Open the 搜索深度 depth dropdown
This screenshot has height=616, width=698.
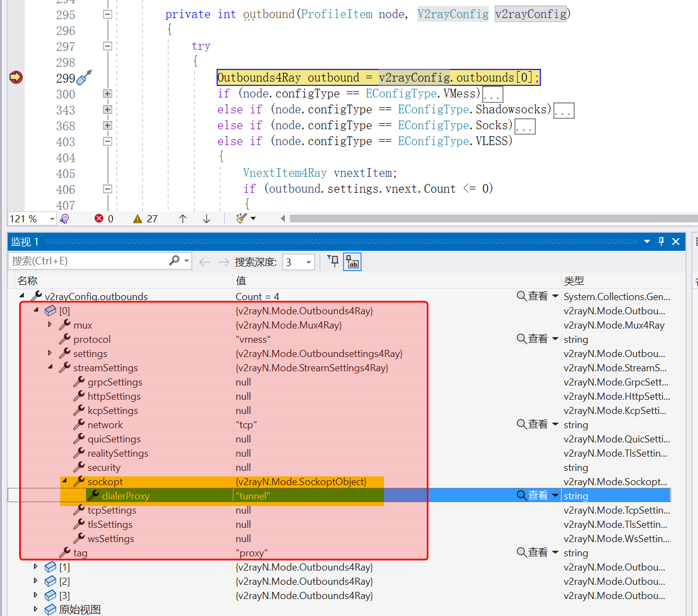coord(308,262)
